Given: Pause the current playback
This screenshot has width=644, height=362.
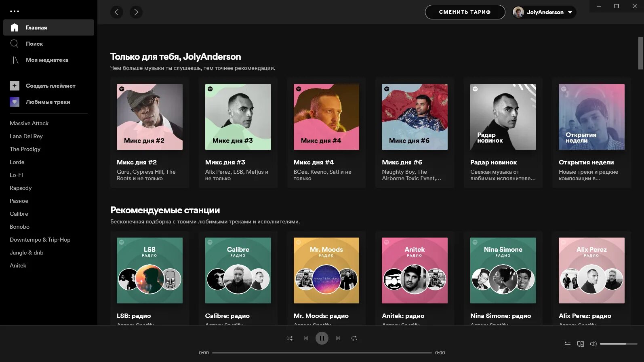Looking at the screenshot, I should coord(322,338).
